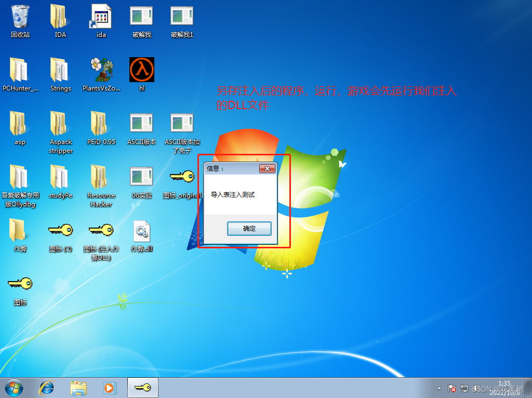
Task: Select the studyPe folder icon
Action: point(60,177)
